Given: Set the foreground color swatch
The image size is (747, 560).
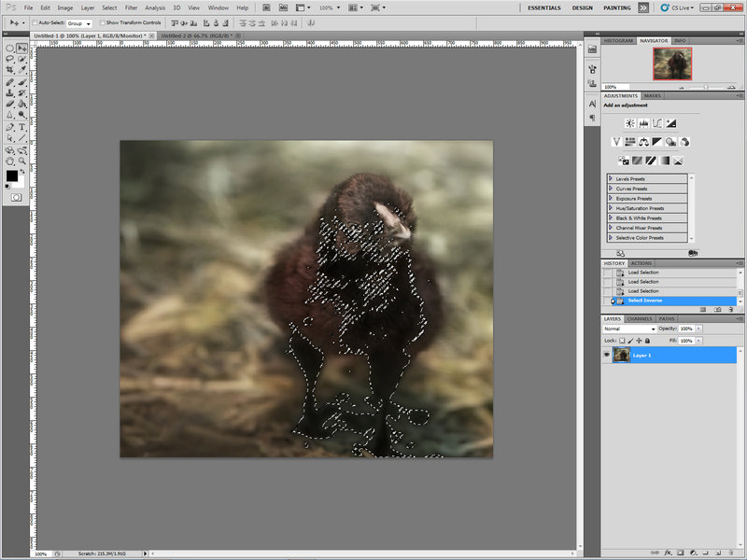Looking at the screenshot, I should 11,175.
